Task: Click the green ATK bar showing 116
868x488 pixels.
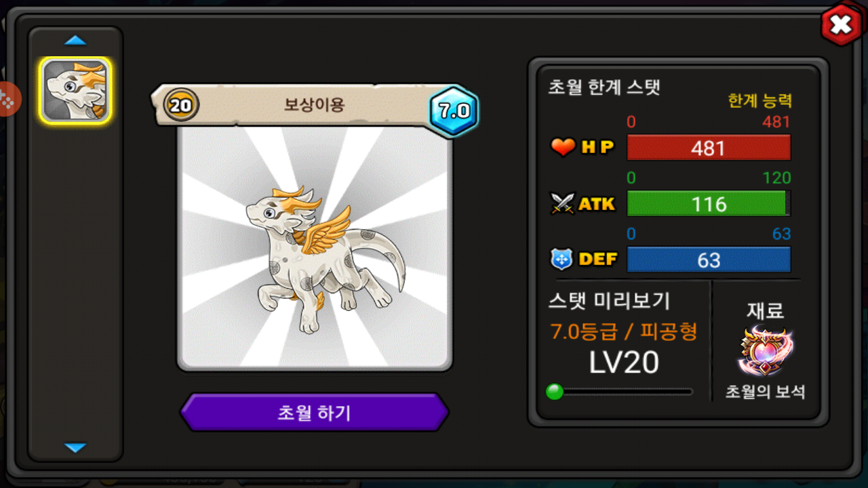Action: [x=709, y=203]
